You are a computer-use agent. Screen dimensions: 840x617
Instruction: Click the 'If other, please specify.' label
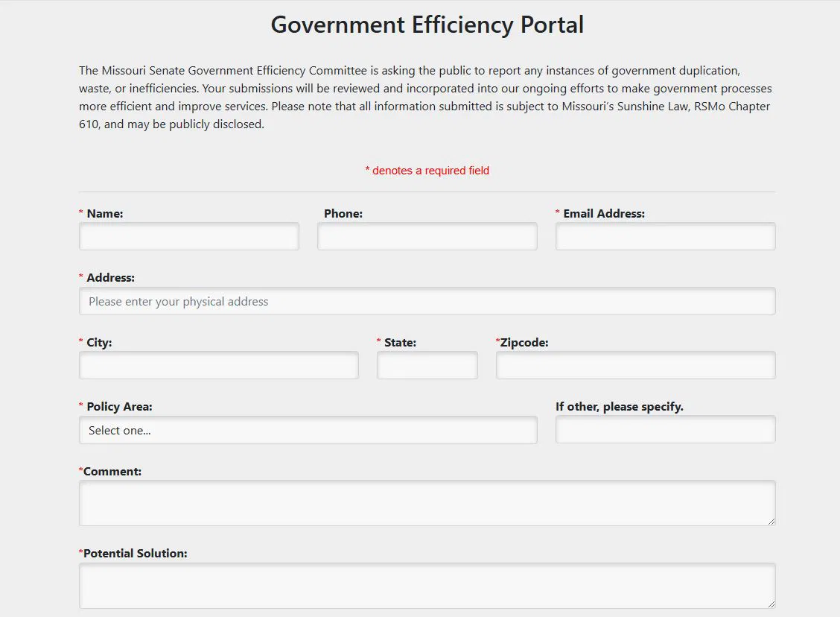[620, 406]
